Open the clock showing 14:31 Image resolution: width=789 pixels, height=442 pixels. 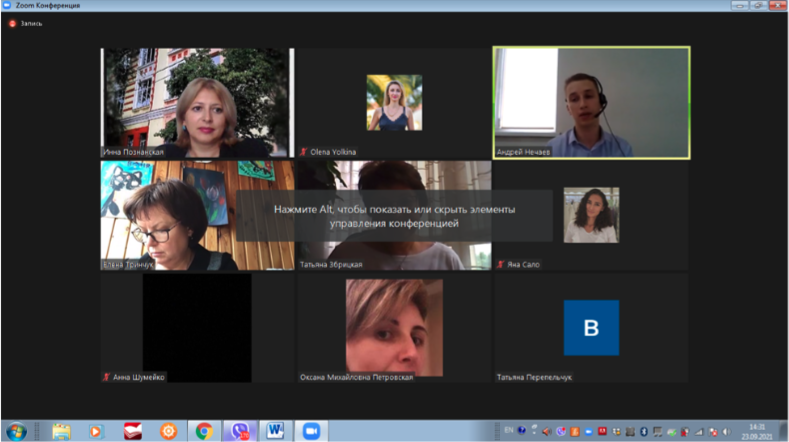[759, 430]
